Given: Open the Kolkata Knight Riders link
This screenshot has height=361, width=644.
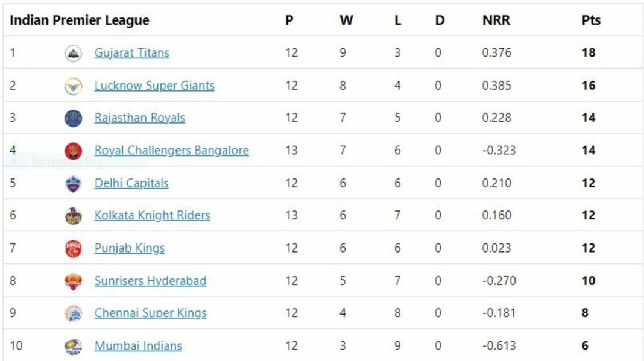Looking at the screenshot, I should [152, 215].
